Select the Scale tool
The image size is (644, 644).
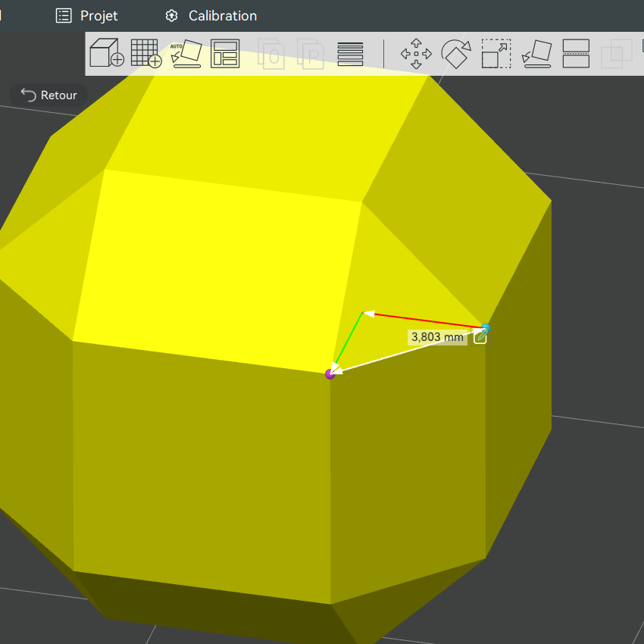click(x=496, y=53)
